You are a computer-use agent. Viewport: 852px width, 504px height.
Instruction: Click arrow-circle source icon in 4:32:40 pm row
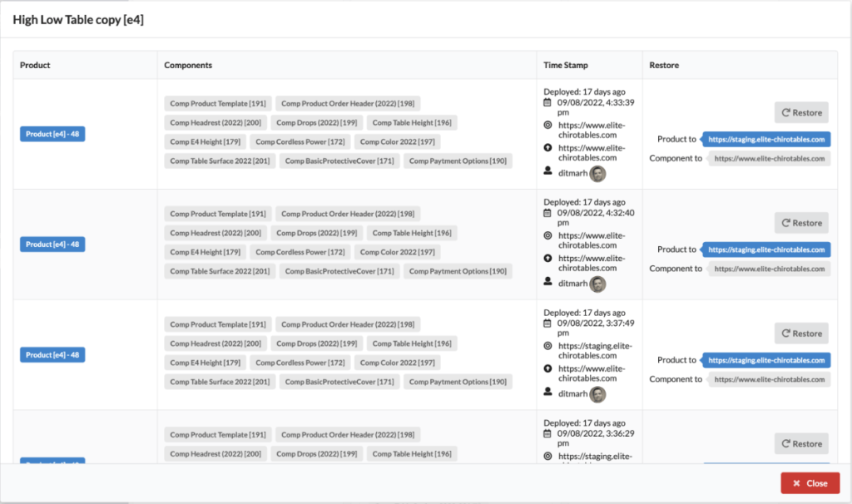click(x=547, y=258)
